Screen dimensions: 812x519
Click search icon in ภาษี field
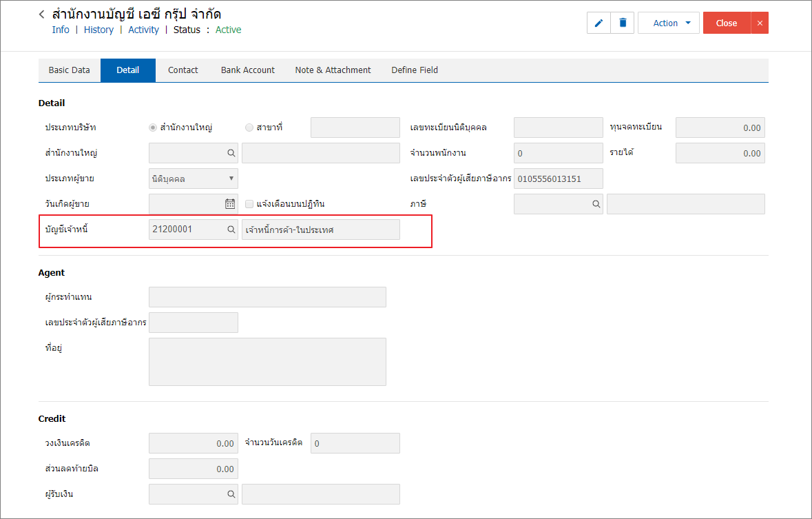pyautogui.click(x=596, y=204)
